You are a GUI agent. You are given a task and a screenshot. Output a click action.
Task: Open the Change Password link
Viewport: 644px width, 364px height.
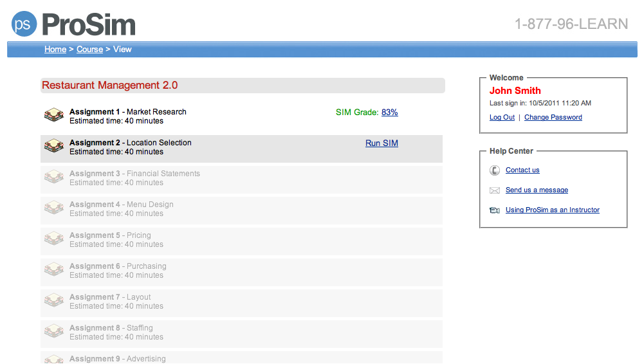click(x=553, y=117)
